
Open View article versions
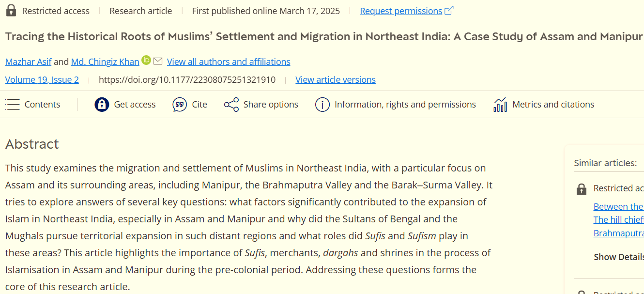point(336,80)
